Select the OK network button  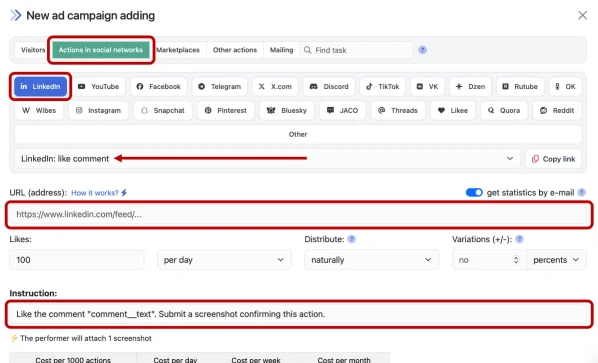tap(565, 87)
